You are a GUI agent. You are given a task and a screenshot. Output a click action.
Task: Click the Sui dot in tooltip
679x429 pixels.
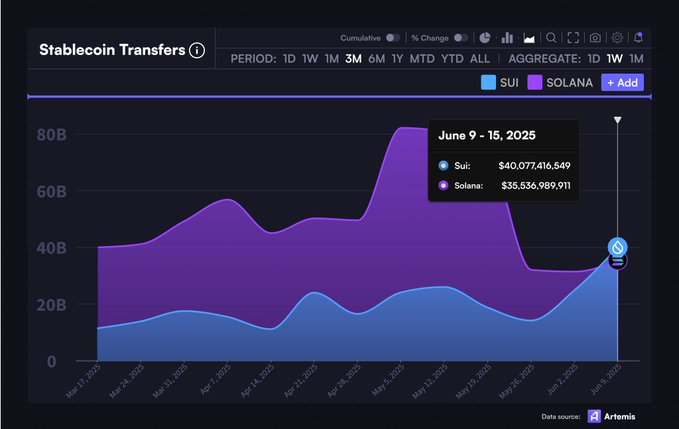443,165
